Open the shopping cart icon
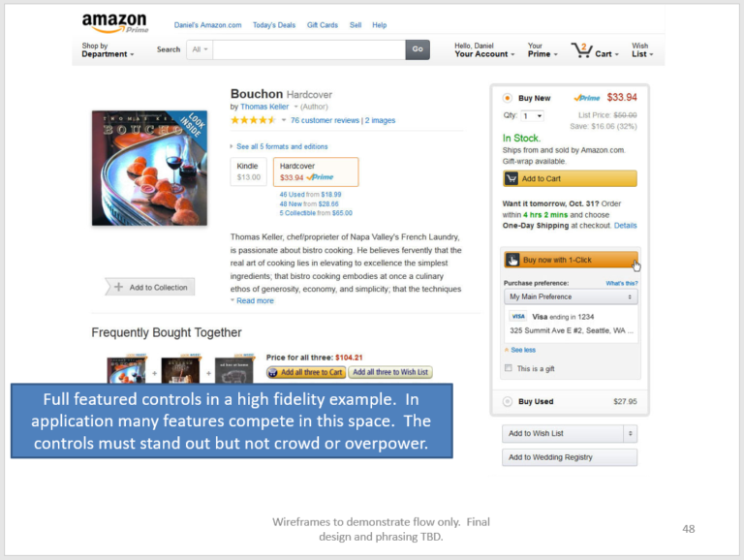 coord(581,49)
